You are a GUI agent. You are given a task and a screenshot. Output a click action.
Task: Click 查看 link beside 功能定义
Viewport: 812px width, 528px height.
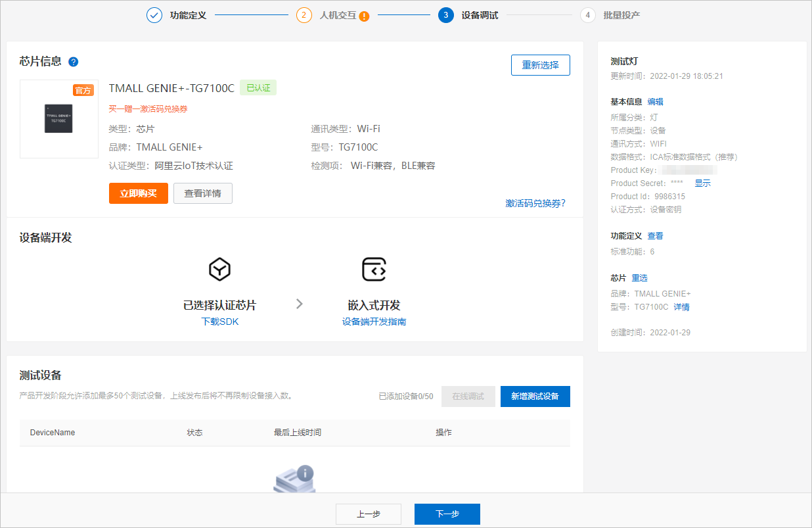(656, 236)
